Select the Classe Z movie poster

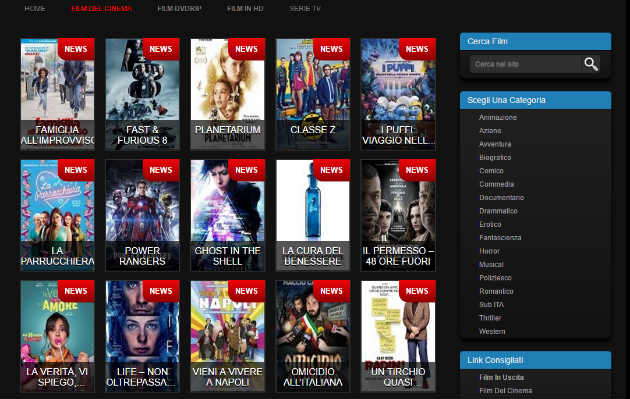point(313,94)
